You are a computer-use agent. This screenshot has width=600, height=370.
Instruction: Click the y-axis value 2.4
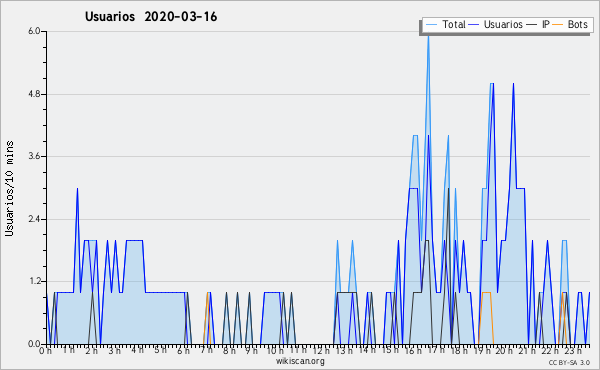tap(34, 219)
